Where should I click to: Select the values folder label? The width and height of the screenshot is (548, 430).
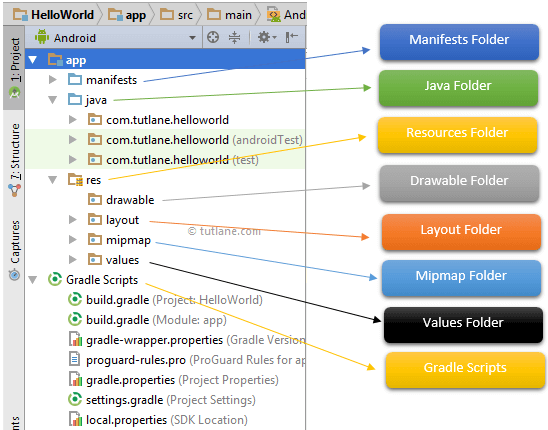(122, 260)
